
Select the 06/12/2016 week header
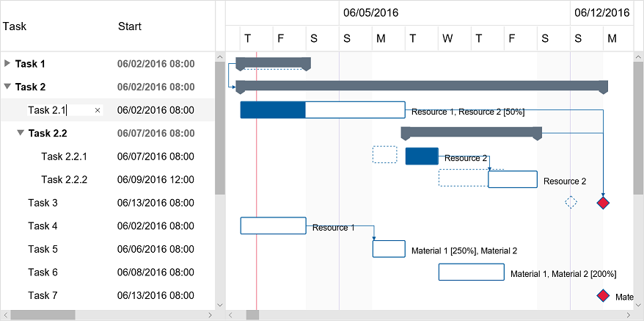(x=601, y=12)
